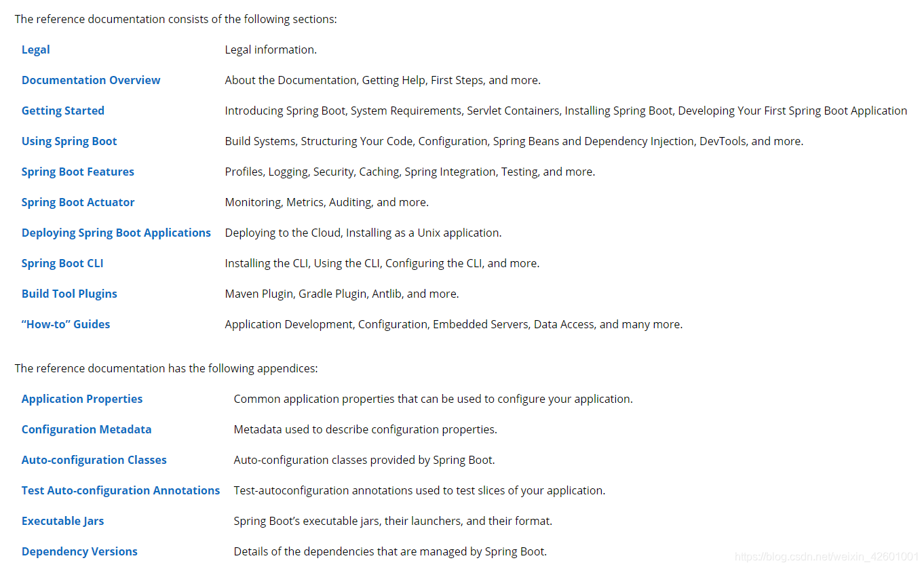
Task: Open Application Properties appendix link
Action: pyautogui.click(x=82, y=399)
